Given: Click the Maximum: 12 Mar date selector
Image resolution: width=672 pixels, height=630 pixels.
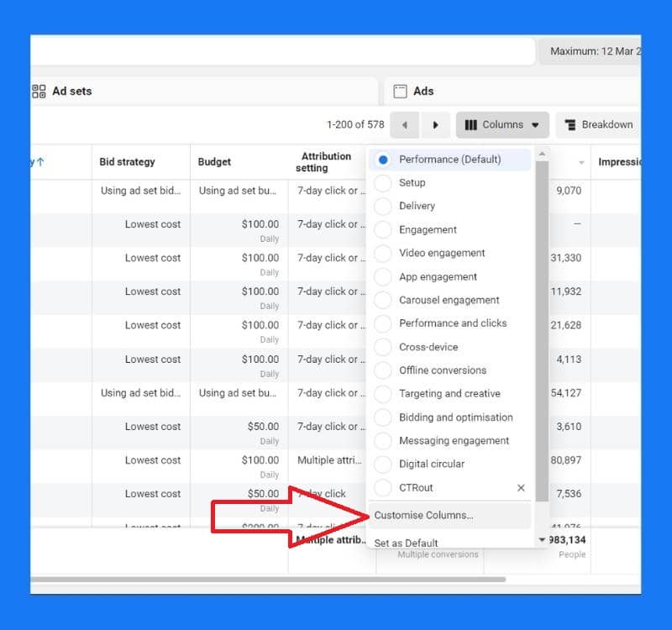Looking at the screenshot, I should pos(591,51).
